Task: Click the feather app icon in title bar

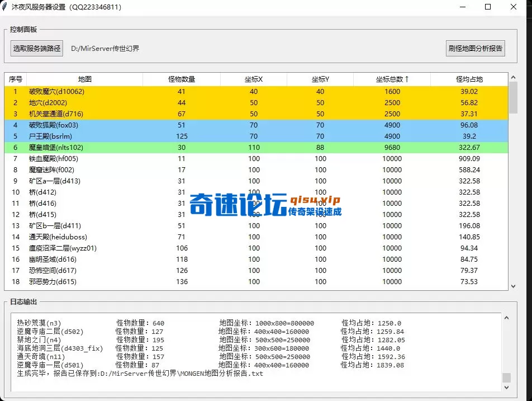Action: (6, 7)
